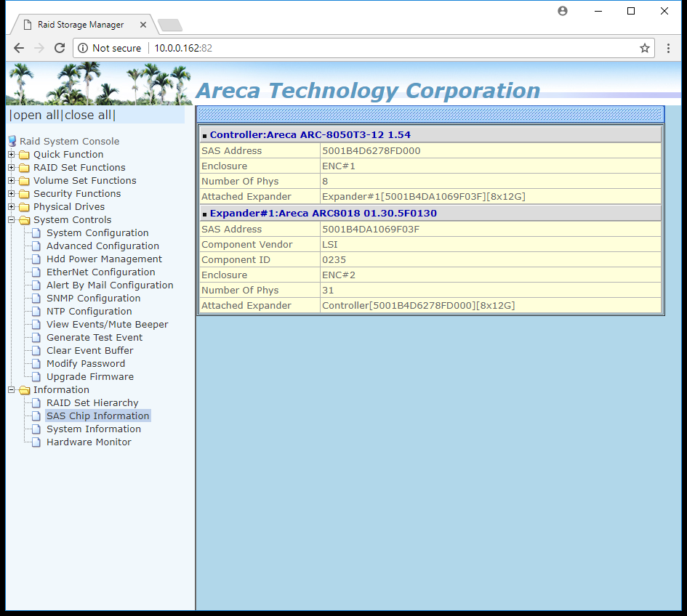Click the Raid System Console icon
Image resolution: width=687 pixels, height=616 pixels.
point(12,142)
